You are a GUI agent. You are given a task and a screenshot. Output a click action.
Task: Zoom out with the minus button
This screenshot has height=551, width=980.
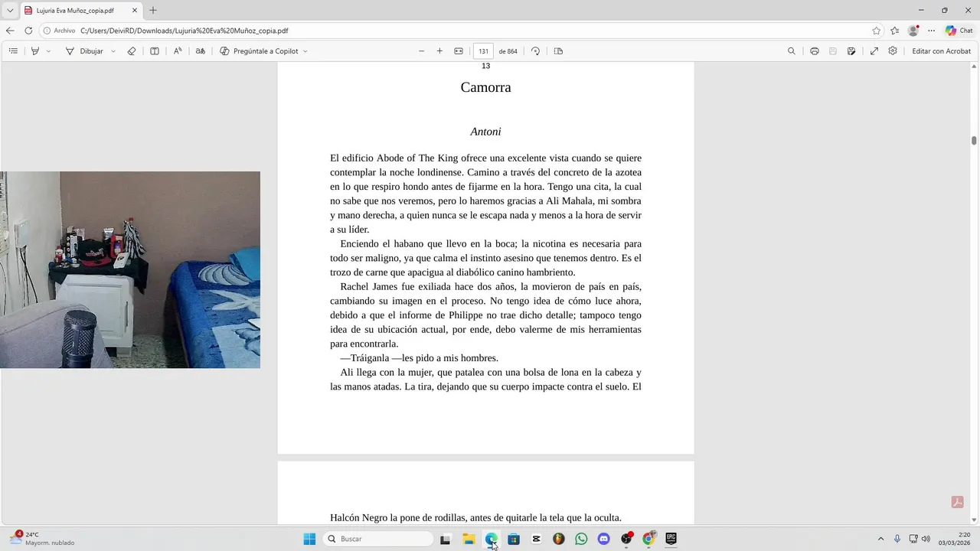421,51
